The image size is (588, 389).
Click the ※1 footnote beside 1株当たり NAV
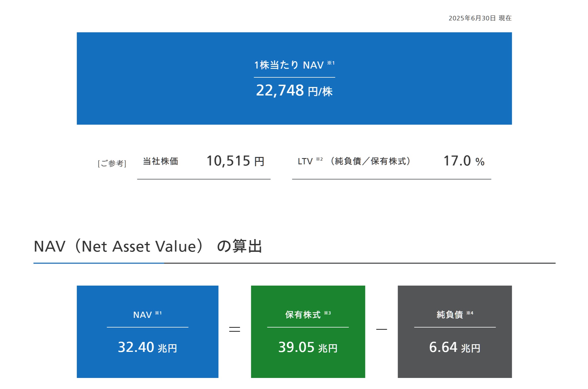(x=331, y=63)
